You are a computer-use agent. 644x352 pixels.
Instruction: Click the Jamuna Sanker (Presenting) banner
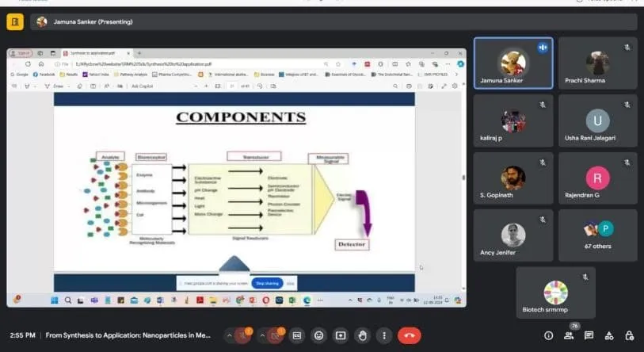(x=333, y=21)
